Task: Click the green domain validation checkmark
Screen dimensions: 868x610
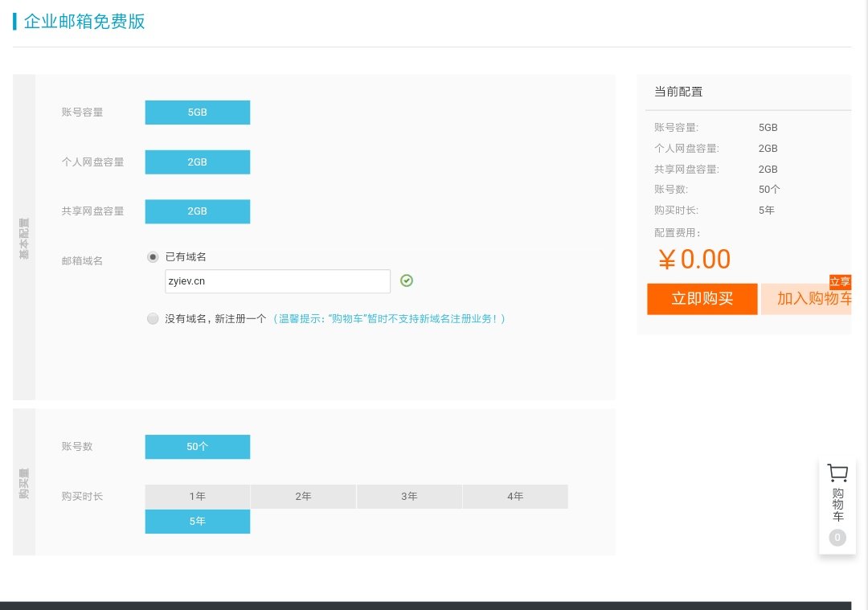Action: click(407, 280)
